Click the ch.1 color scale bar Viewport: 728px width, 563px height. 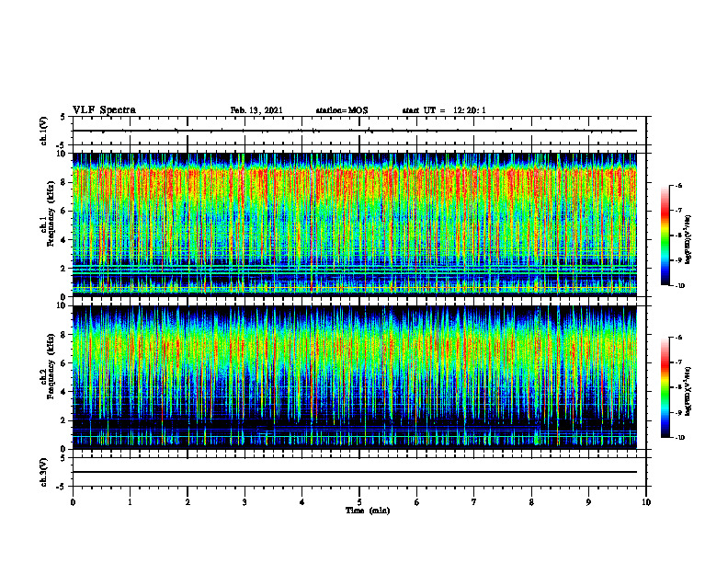coord(665,236)
